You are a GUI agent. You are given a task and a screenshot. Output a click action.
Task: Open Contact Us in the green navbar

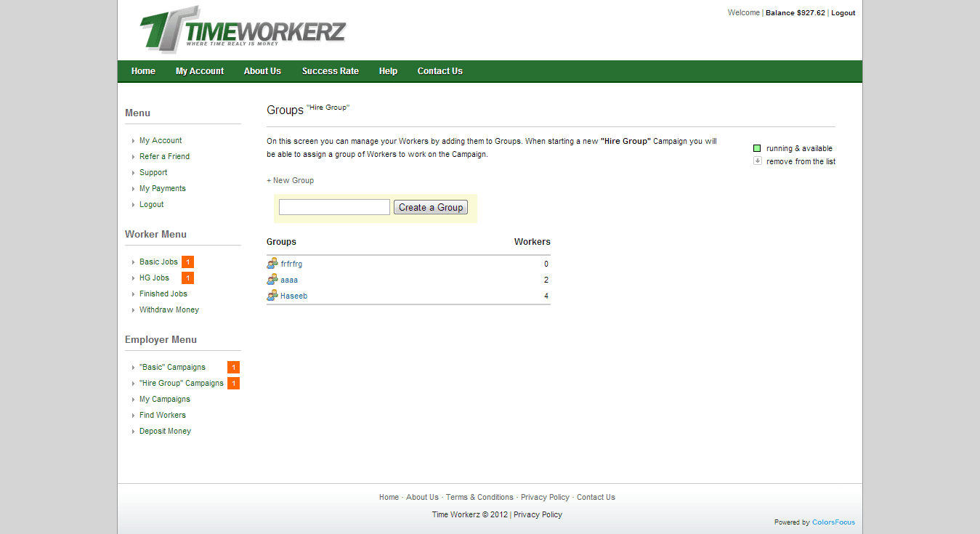click(440, 71)
